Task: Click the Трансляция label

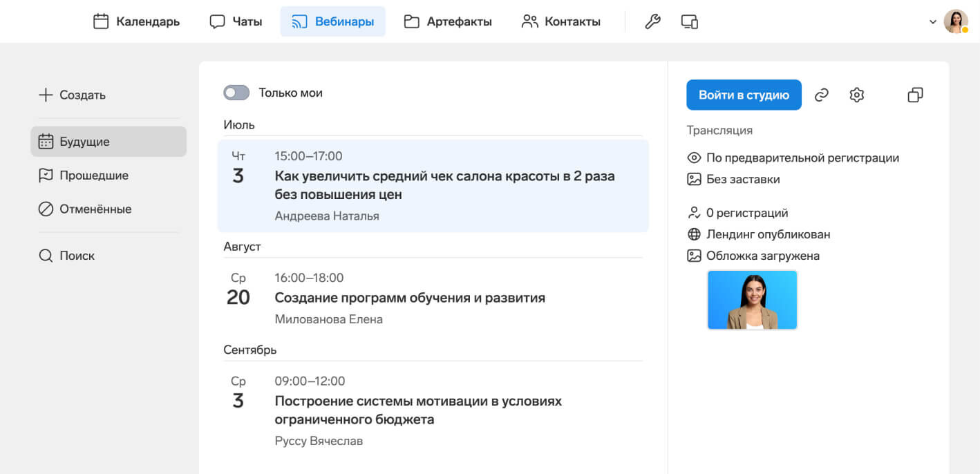Action: 719,131
